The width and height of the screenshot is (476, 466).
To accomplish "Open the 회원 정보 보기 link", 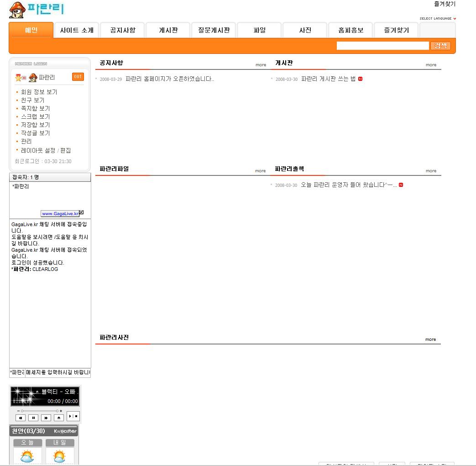I will 40,92.
